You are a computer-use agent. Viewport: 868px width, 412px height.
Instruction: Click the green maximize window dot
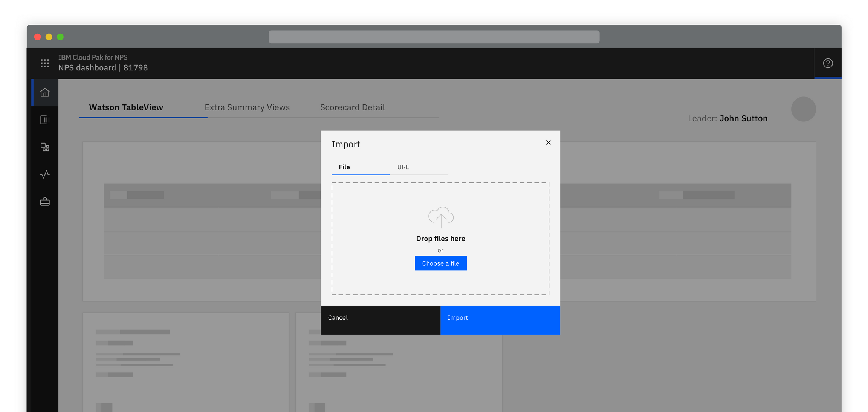60,37
